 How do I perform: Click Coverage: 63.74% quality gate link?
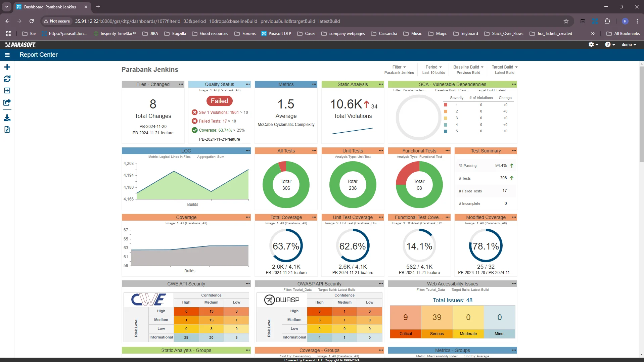216,130
